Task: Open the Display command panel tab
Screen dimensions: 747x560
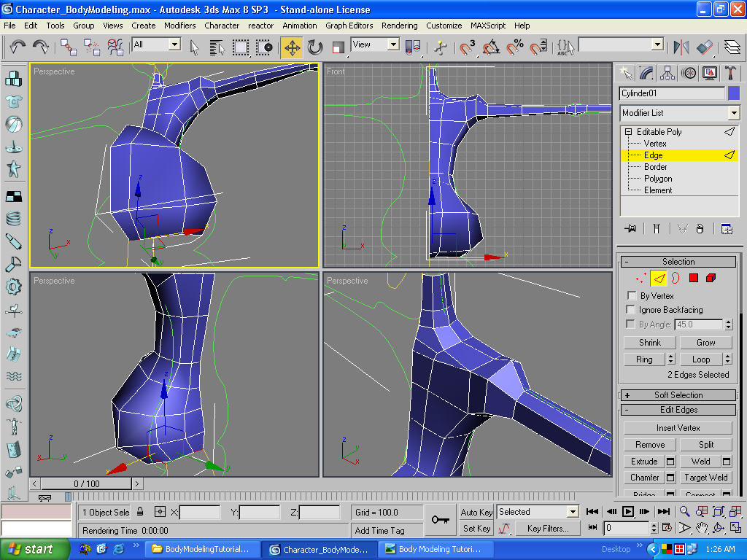Action: coord(709,73)
